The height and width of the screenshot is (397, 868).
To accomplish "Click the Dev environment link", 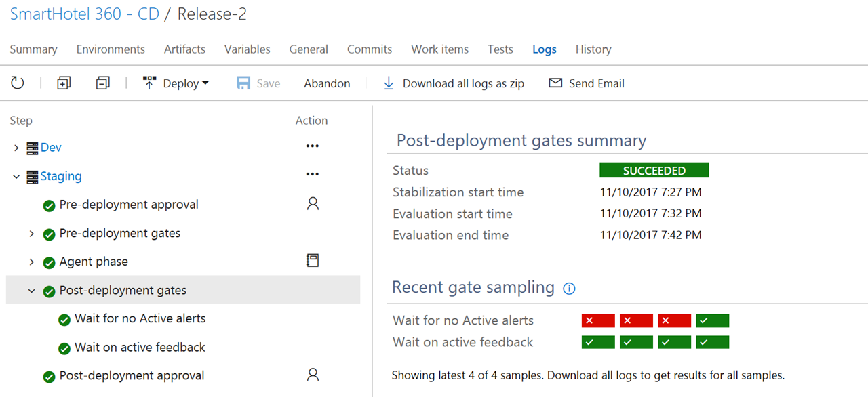I will click(51, 148).
